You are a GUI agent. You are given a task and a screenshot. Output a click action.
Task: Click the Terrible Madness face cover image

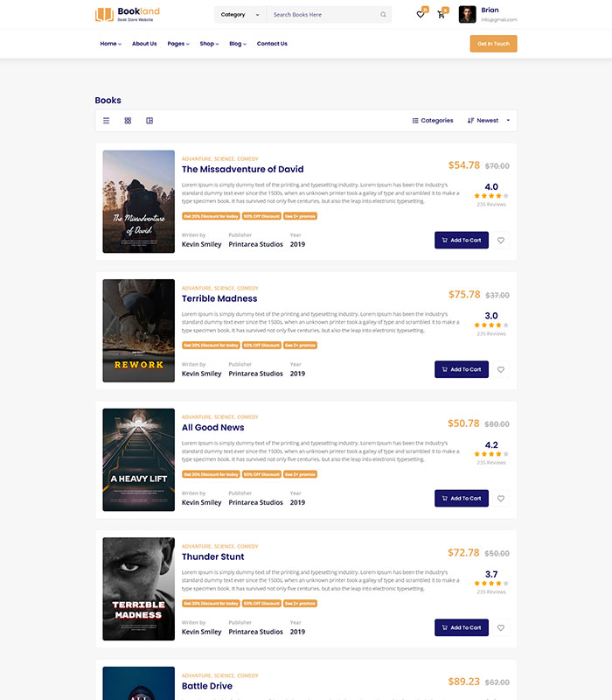pos(139,589)
